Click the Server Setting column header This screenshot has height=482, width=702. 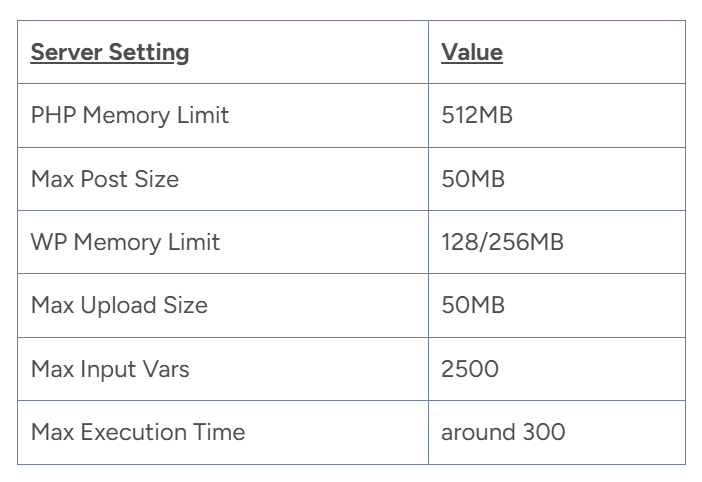pos(110,52)
